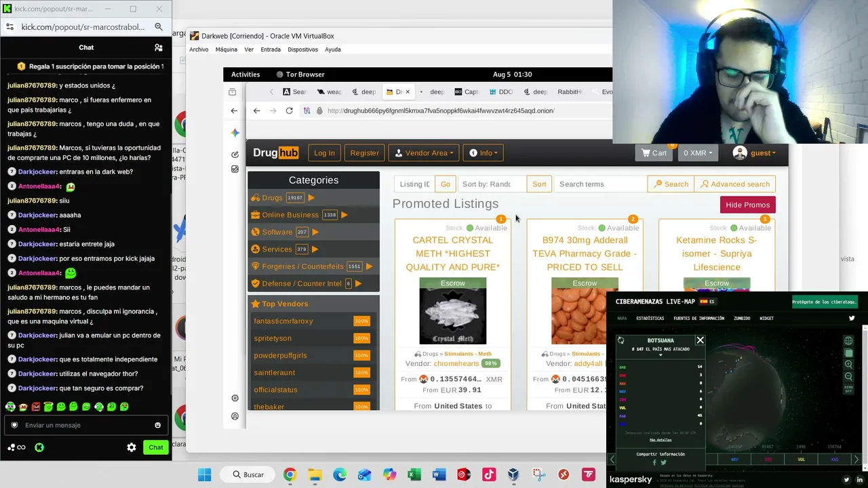Zoom in on the Kaspersky map

(x=848, y=365)
